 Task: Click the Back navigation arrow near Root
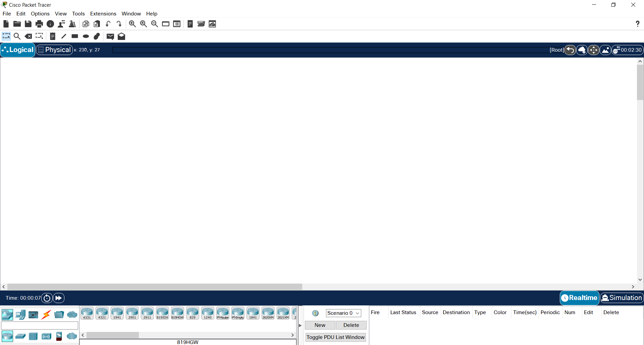(570, 50)
